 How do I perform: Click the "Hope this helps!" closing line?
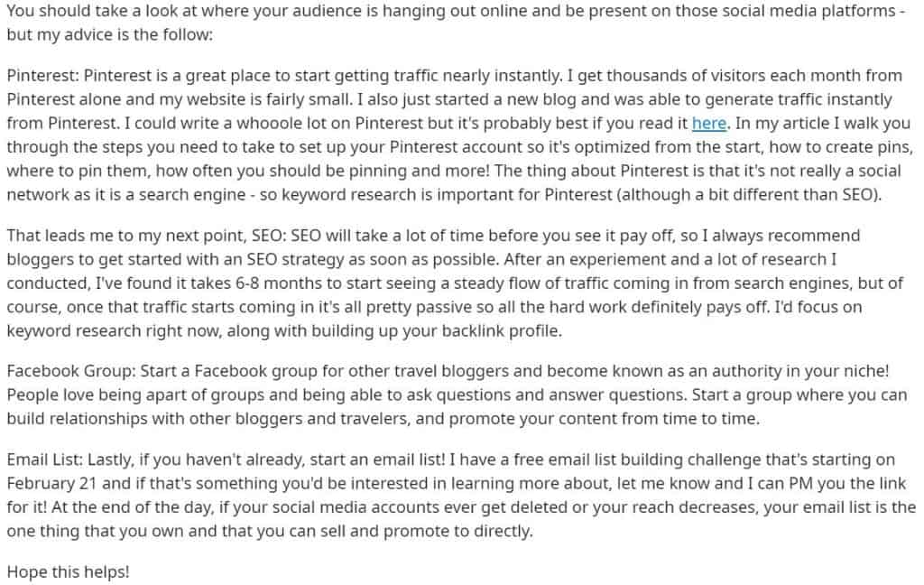pyautogui.click(x=68, y=572)
